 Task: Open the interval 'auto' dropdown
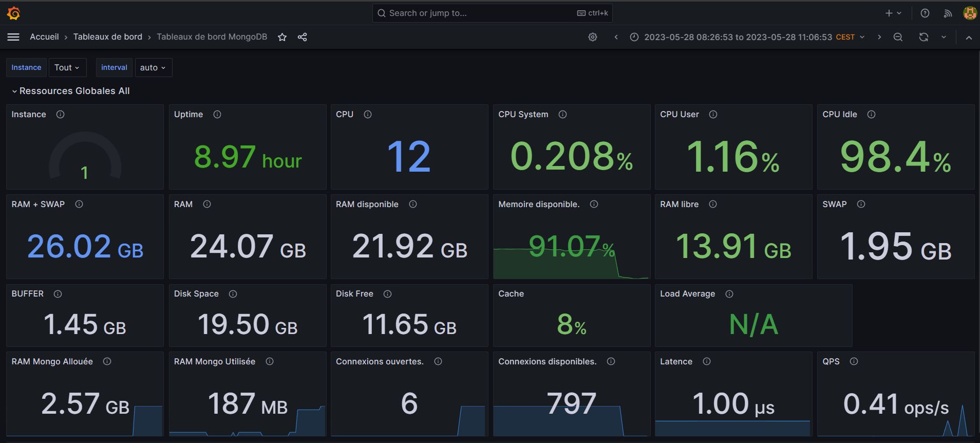(153, 67)
